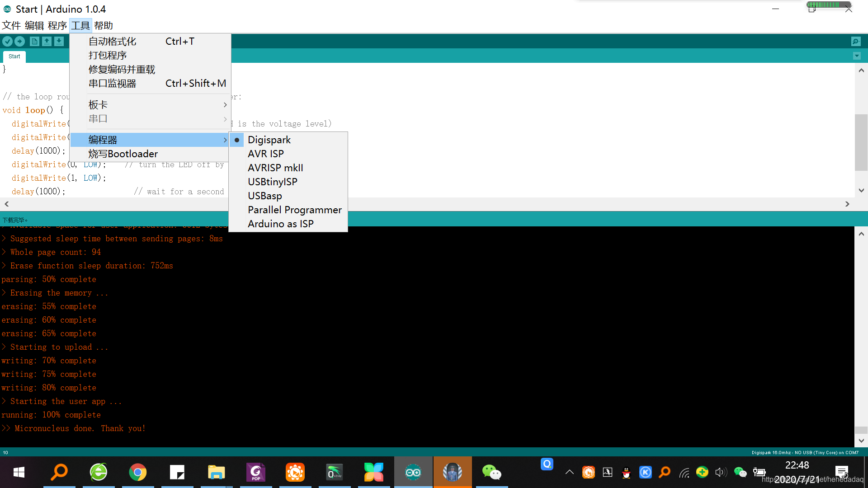Select Digispark programmer option
This screenshot has height=488, width=868.
coord(288,140)
